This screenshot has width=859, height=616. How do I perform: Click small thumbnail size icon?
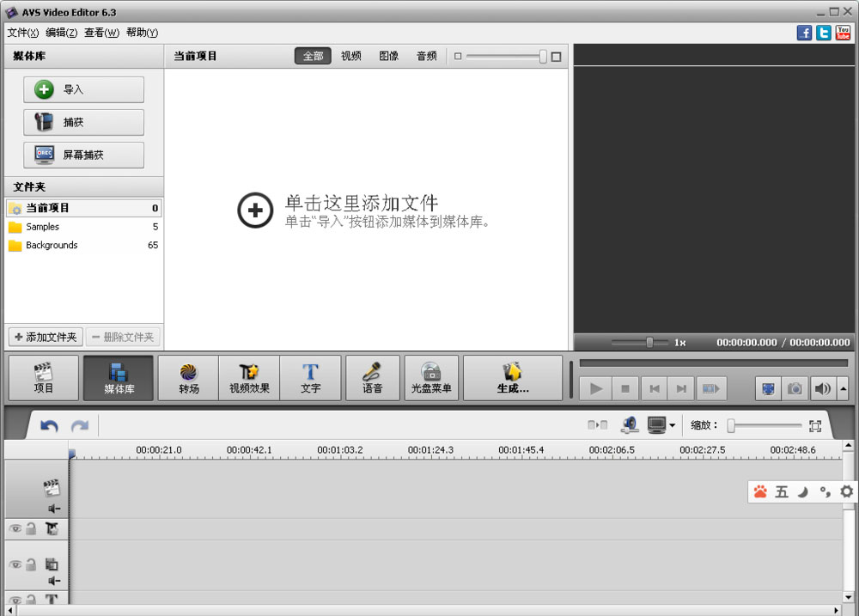click(x=458, y=57)
